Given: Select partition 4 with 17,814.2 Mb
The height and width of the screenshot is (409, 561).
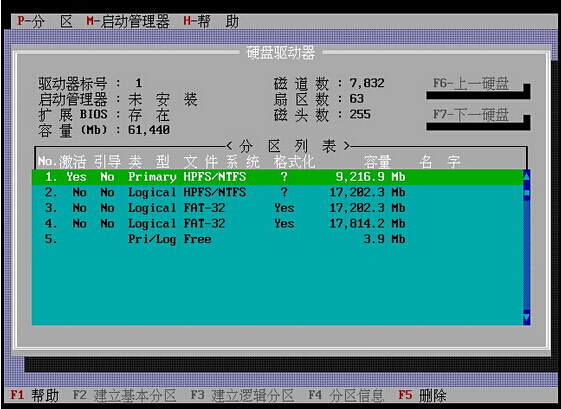Looking at the screenshot, I should click(x=277, y=224).
